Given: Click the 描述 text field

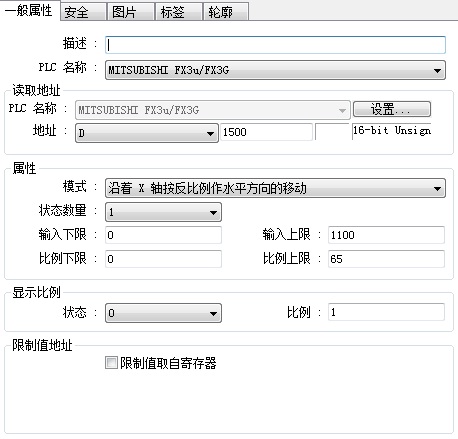Looking at the screenshot, I should tap(275, 45).
